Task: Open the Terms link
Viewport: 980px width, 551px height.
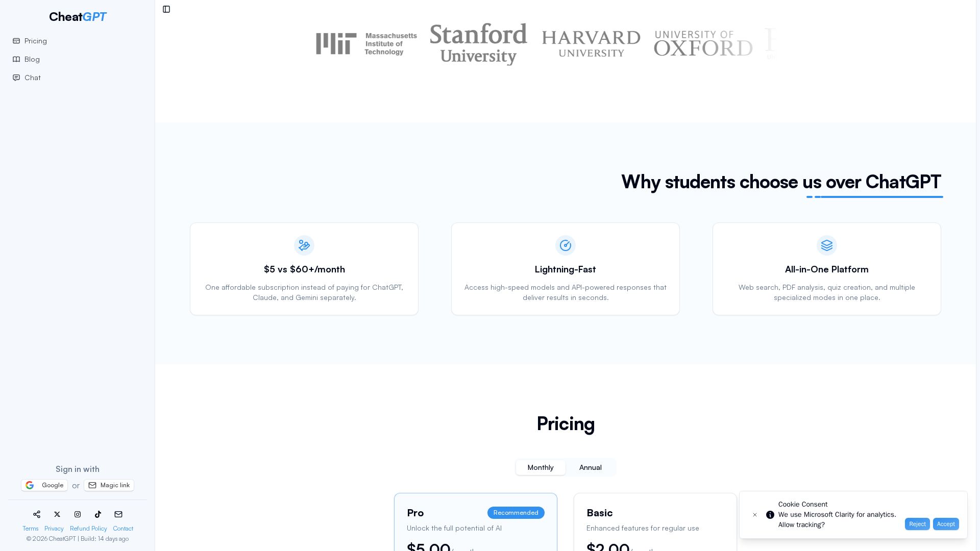Action: [31, 529]
